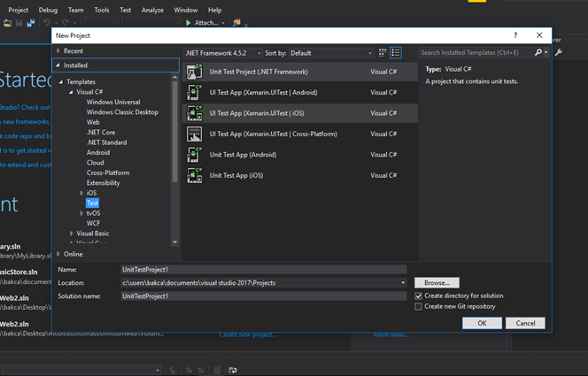Select the WCF tree item
588x376 pixels.
[x=93, y=223]
